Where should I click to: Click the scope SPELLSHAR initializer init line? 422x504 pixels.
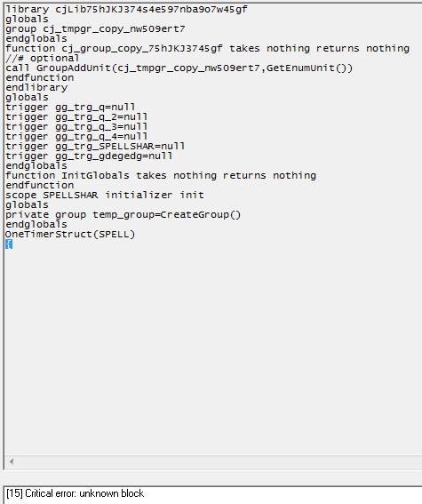(x=104, y=195)
